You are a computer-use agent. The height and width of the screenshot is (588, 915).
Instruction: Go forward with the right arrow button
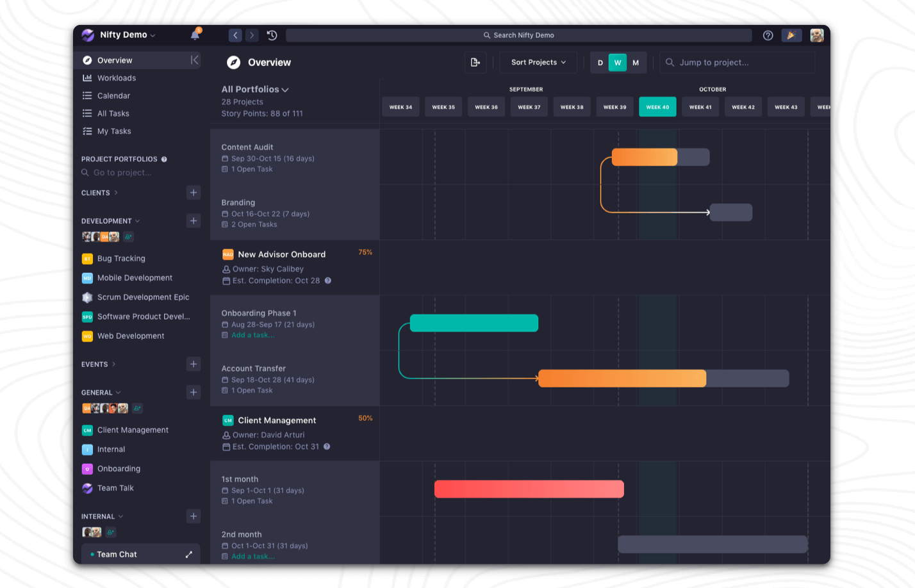pyautogui.click(x=252, y=35)
